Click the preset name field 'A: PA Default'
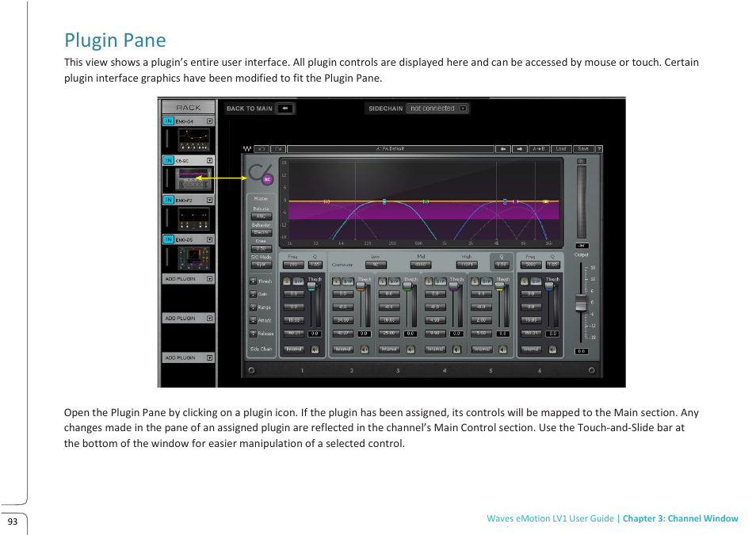 point(391,149)
